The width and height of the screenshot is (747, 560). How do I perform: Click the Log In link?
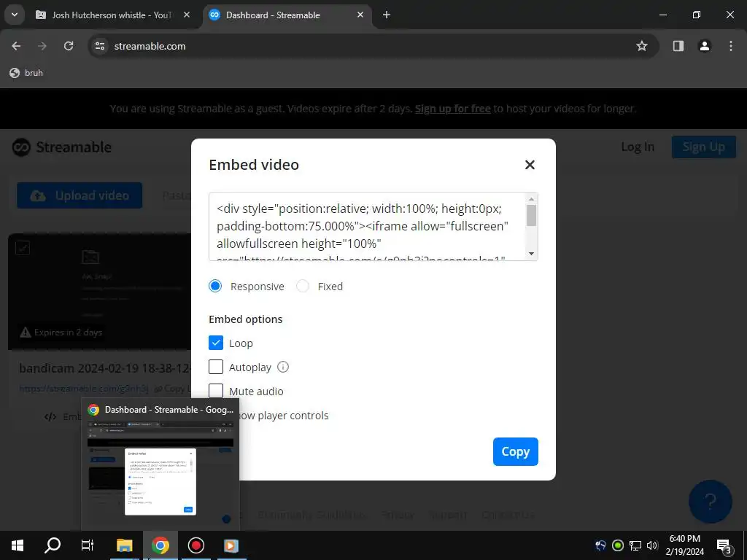pos(638,147)
